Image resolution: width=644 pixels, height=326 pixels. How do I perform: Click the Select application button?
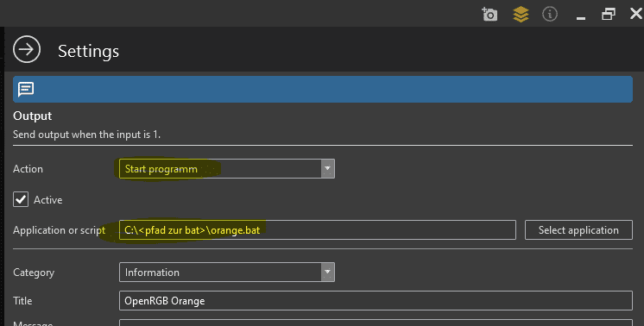pyautogui.click(x=578, y=230)
